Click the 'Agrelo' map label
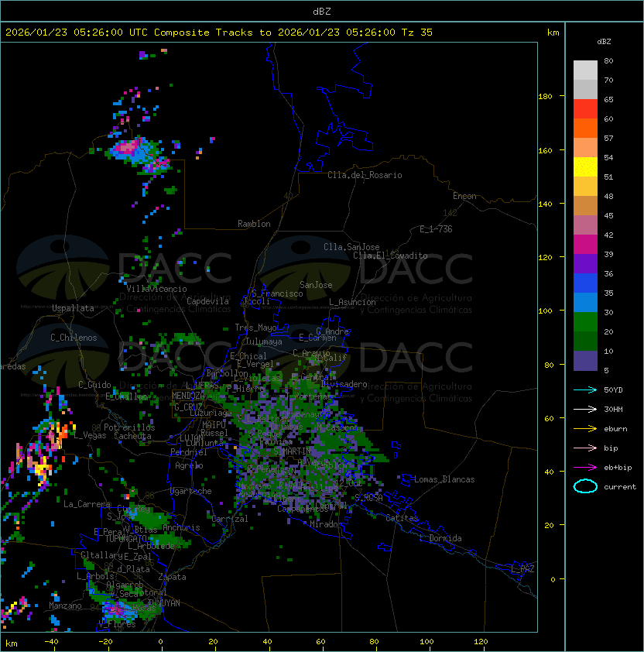Screen dimensions: 644x652 click(189, 465)
